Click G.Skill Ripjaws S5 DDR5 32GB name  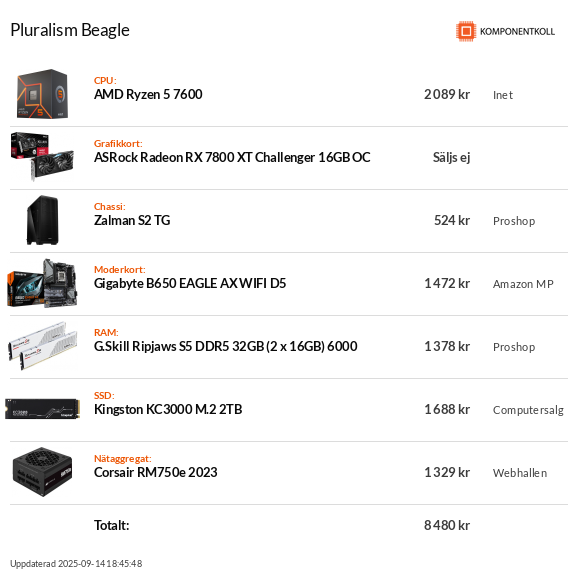tap(226, 346)
